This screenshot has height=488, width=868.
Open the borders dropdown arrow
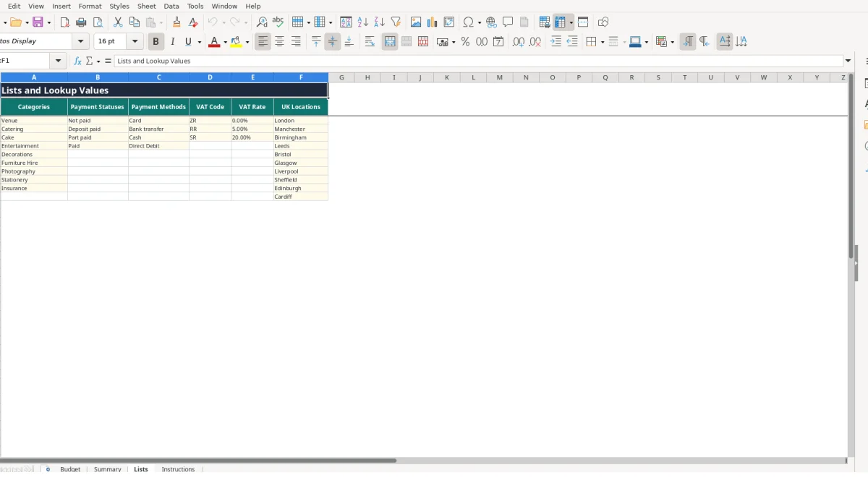(x=603, y=42)
